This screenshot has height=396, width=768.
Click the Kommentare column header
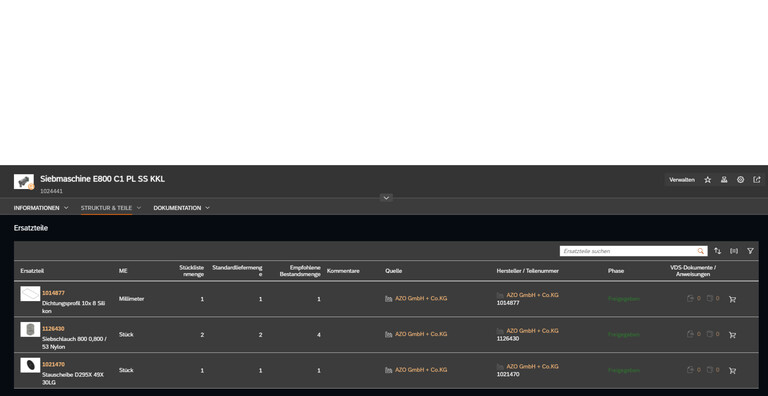click(x=343, y=271)
